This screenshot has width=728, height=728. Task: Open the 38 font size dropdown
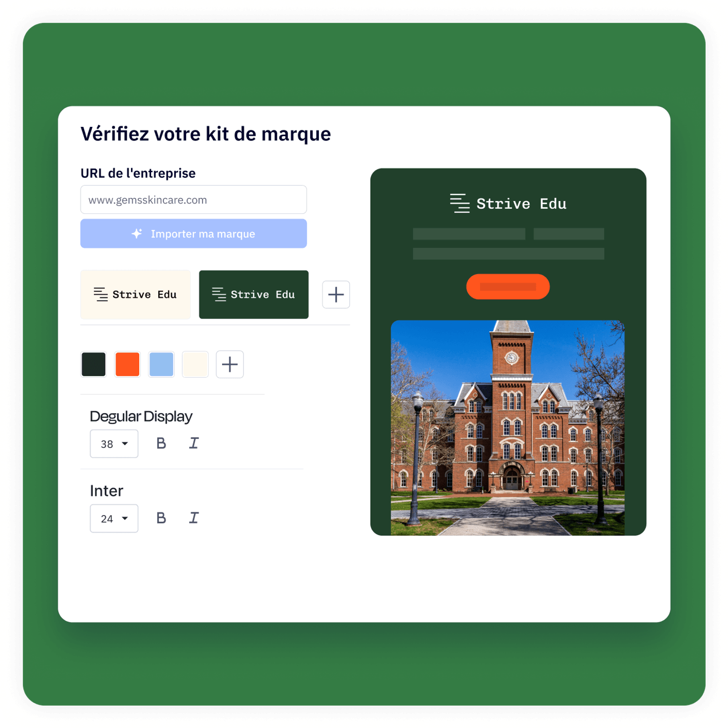coord(114,444)
